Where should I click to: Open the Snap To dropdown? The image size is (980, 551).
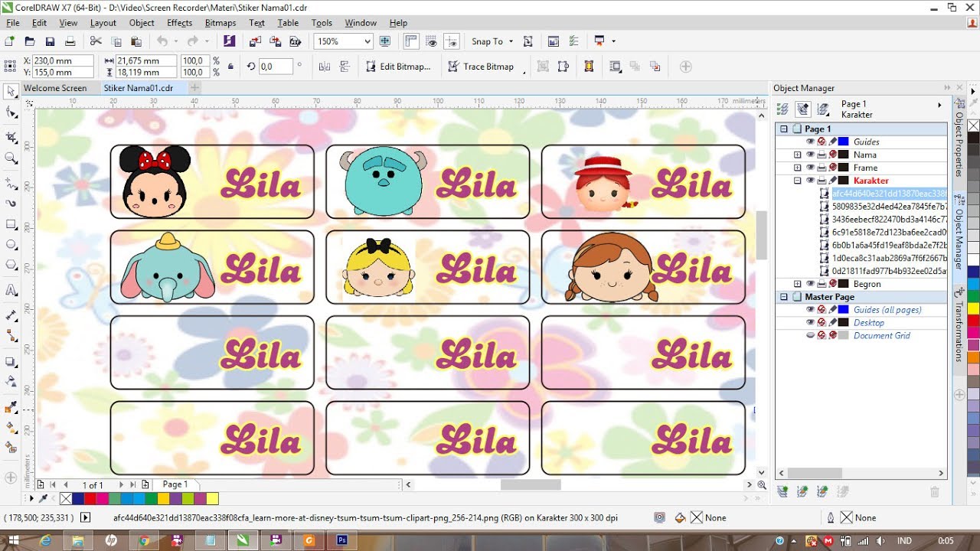pos(511,41)
